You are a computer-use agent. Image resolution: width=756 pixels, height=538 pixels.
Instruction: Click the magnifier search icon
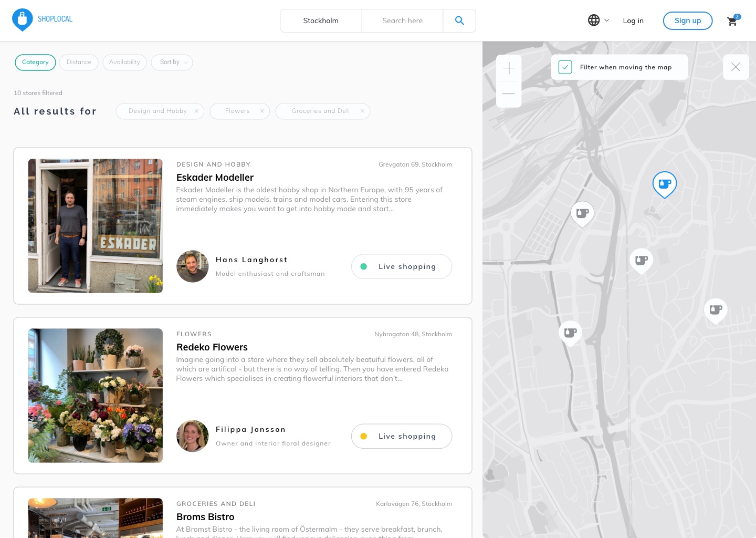(459, 20)
